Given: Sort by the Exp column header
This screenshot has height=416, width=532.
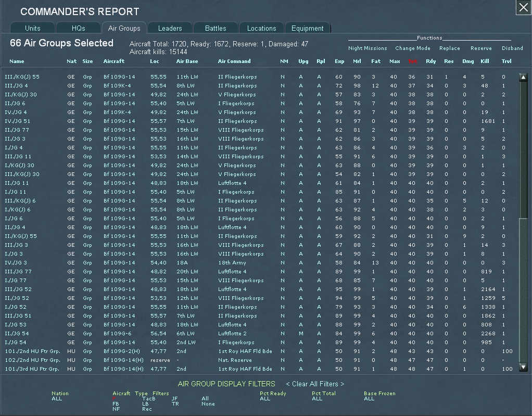Looking at the screenshot, I should click(339, 61).
